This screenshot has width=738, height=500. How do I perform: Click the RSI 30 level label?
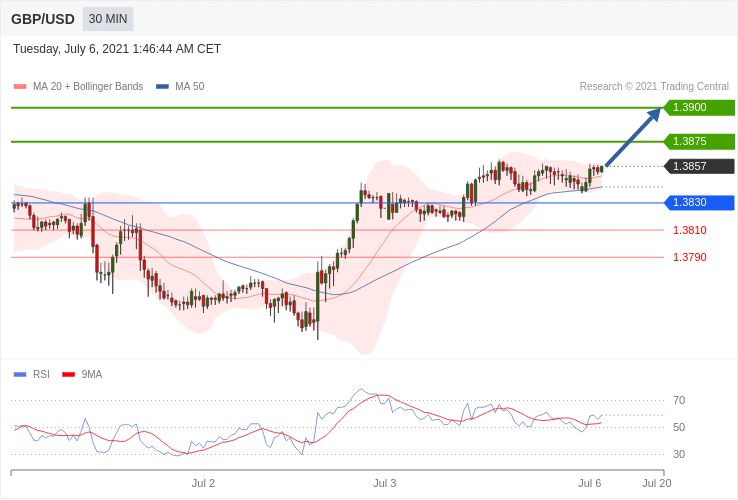tap(679, 454)
